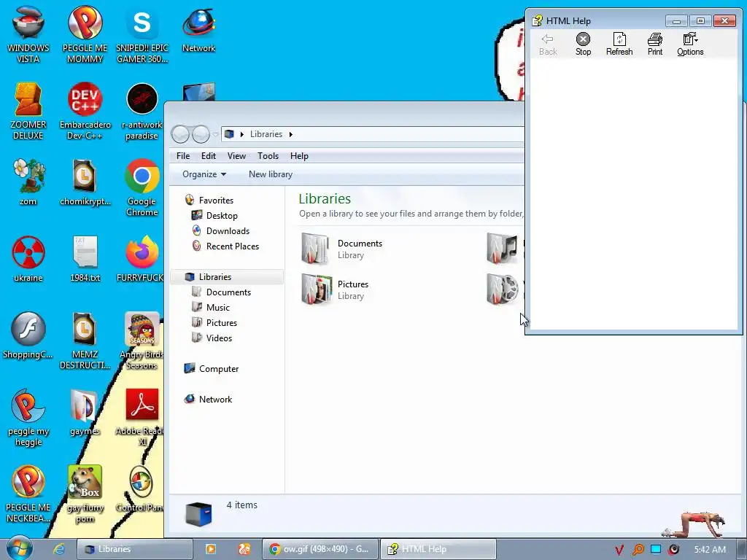
Task: Click the New library button
Action: (x=271, y=174)
